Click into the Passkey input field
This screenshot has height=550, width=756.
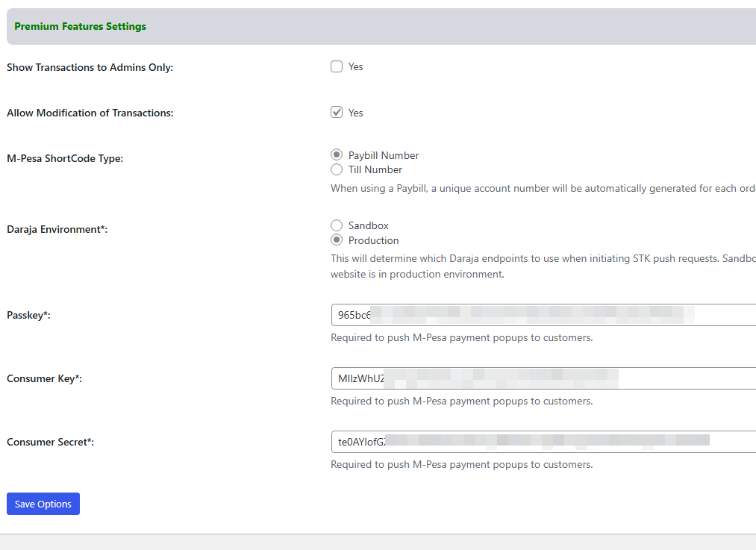[x=543, y=315]
